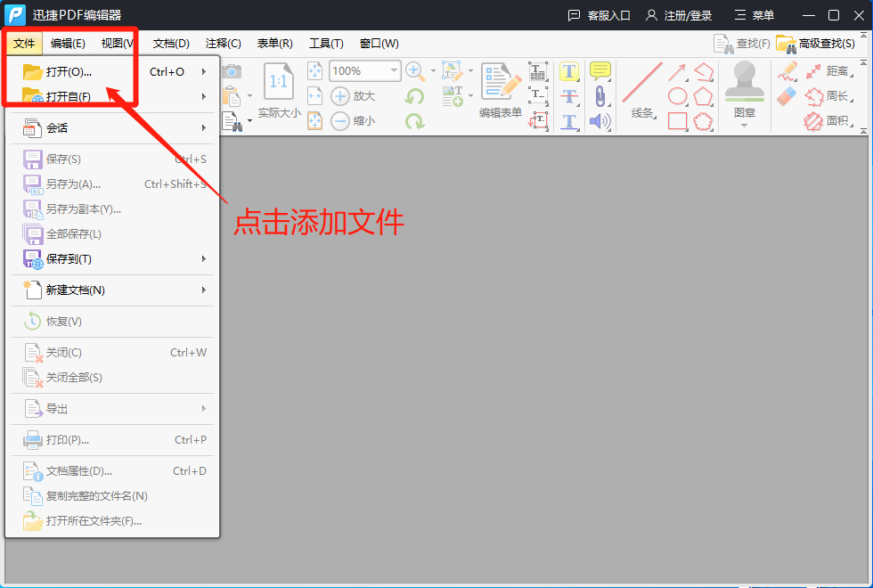
Task: Rotate view with lower green arrow icon
Action: coord(414,121)
